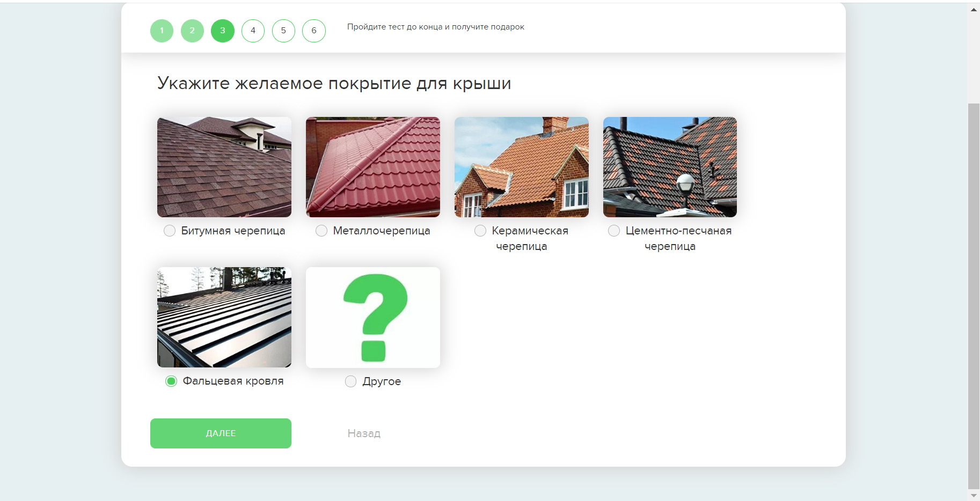Screen dimensions: 980x501
Task: Click the bitumen shingle roof image
Action: click(x=224, y=167)
